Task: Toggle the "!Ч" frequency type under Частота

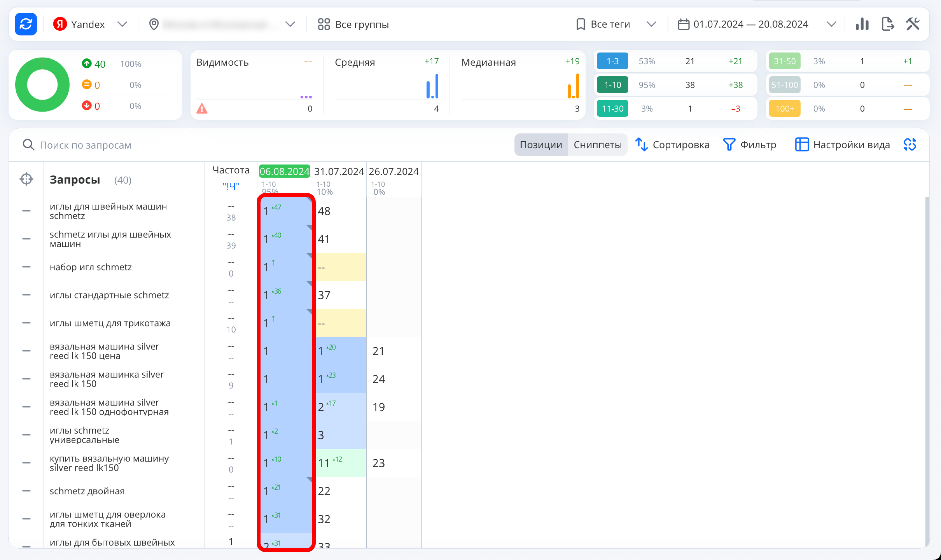Action: pyautogui.click(x=231, y=186)
